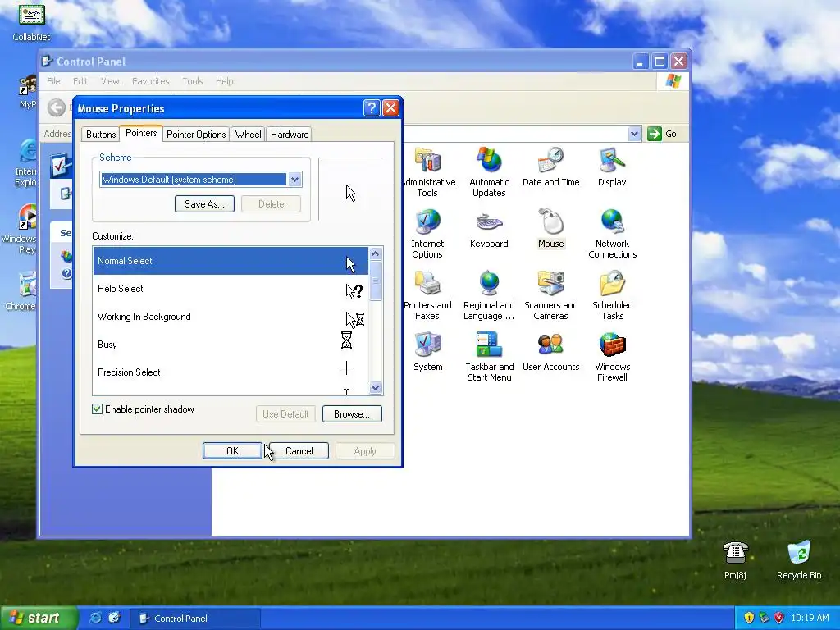840x630 pixels.
Task: Expand the Control Panel address bar dropdown
Action: pos(634,134)
